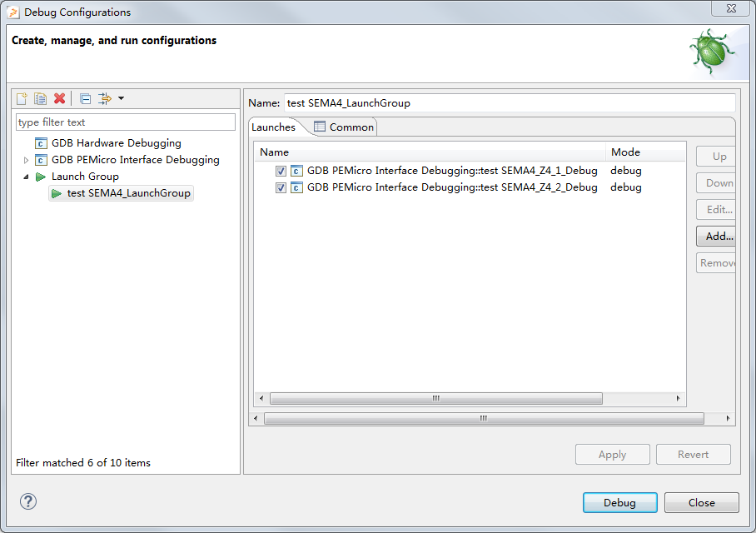Click the Edit... button
This screenshot has height=533, width=756.
click(716, 209)
